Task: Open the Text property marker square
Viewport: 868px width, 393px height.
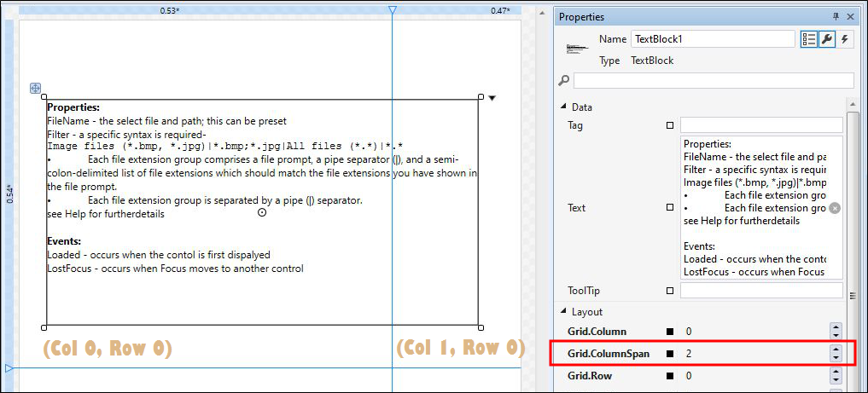Action: (670, 207)
